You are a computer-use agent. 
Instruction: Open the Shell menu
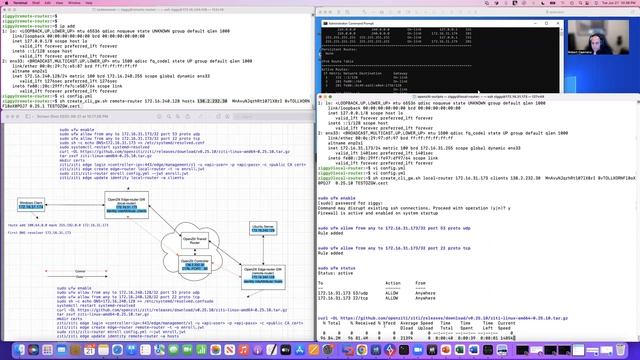coord(36,2)
